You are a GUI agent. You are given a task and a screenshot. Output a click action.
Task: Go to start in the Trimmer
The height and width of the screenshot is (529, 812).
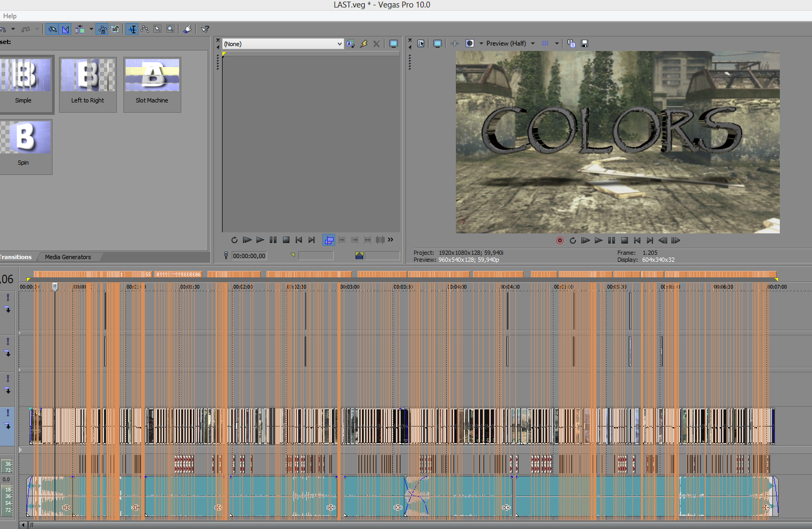click(x=299, y=240)
